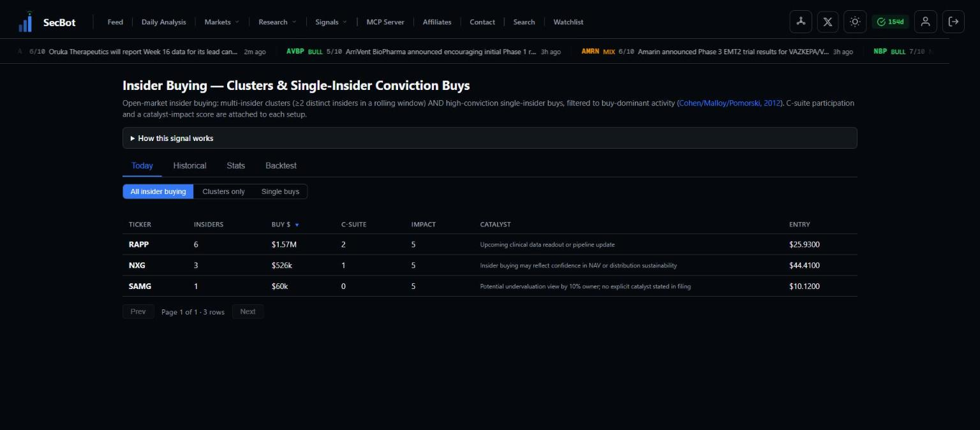Screen dimensions: 980x430
Task: Click the NXG NAV distribution catalyst text
Action: click(x=579, y=265)
